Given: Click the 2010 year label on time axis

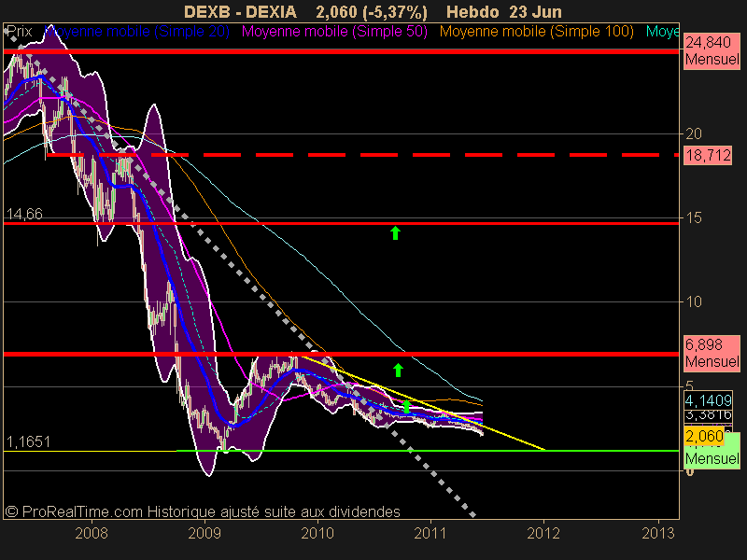Looking at the screenshot, I should pos(317,533).
